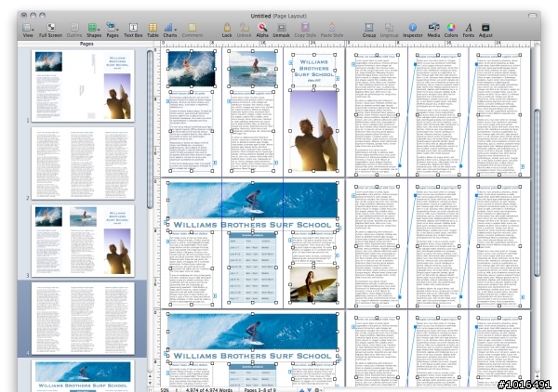Viewport: 558px width, 392px height.
Task: Select the partially visible page 5 thumbnail
Action: click(x=83, y=375)
